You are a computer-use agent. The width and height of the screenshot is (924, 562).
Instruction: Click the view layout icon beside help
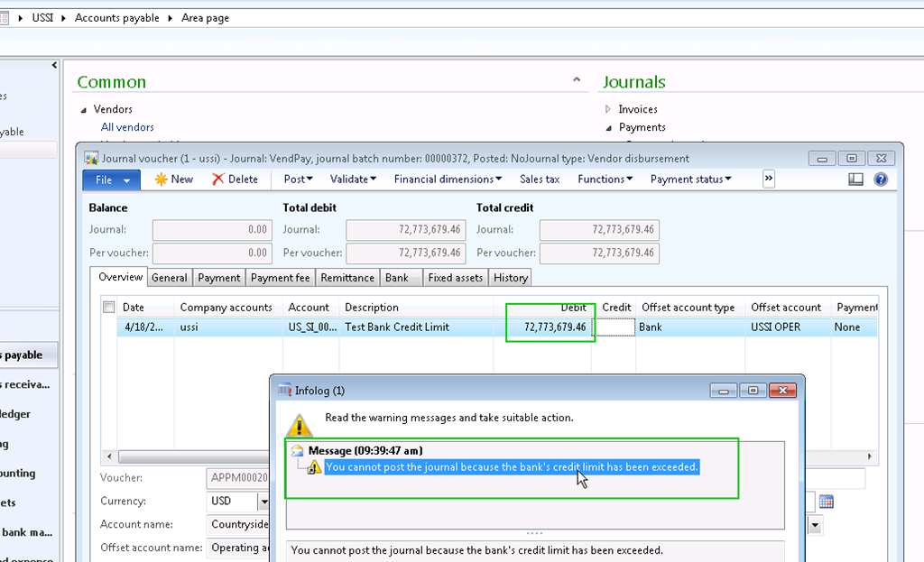(856, 180)
